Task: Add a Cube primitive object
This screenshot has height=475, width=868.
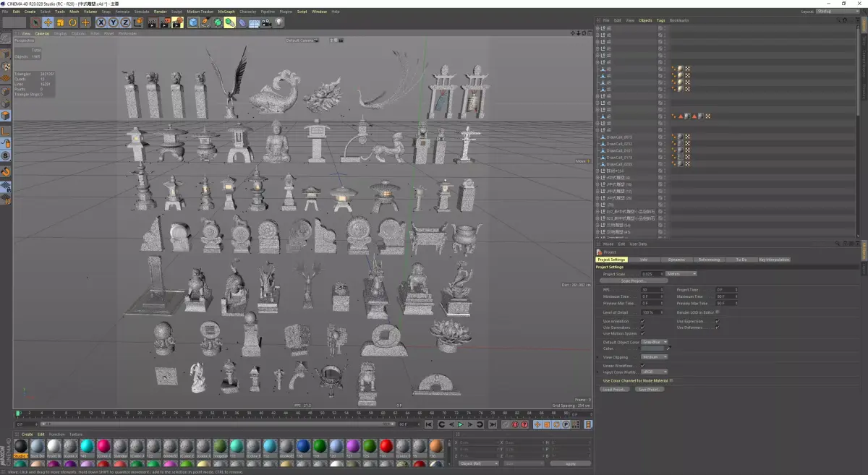Action: click(x=193, y=22)
